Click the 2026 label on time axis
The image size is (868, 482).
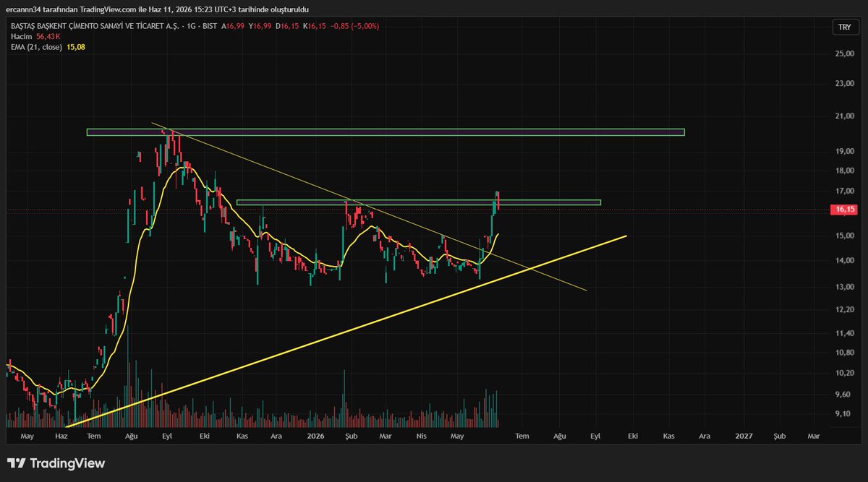coord(316,436)
